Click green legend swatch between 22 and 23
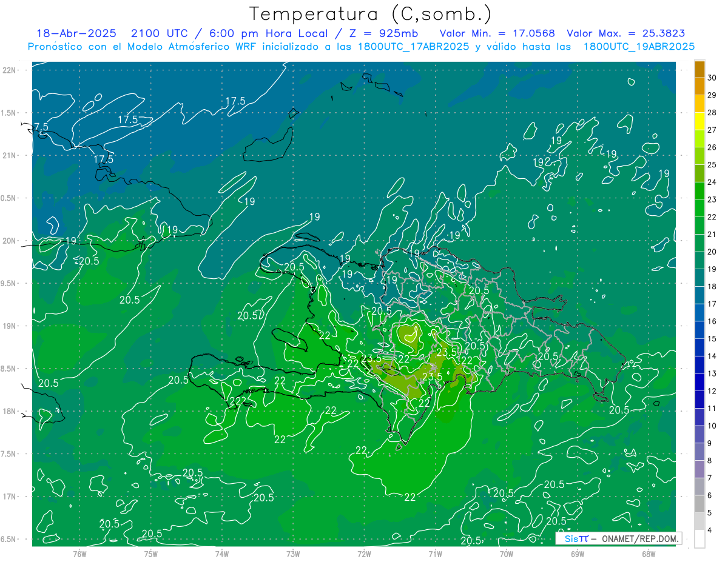This screenshot has width=728, height=562. click(699, 208)
